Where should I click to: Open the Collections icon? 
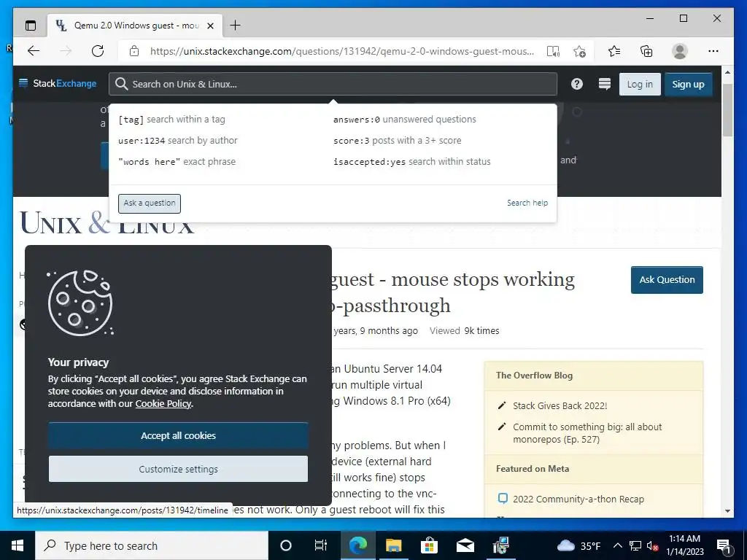646,51
